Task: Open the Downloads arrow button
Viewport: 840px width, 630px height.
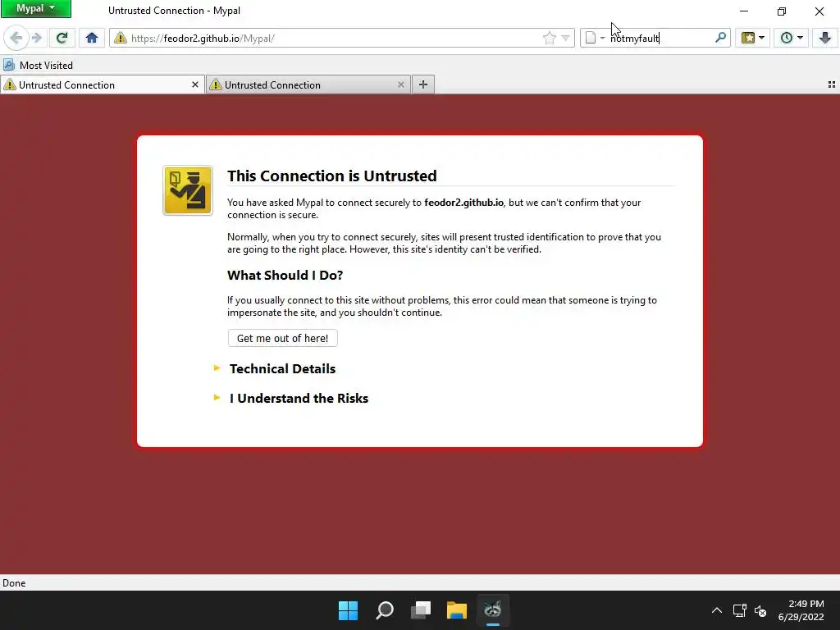Action: point(825,38)
